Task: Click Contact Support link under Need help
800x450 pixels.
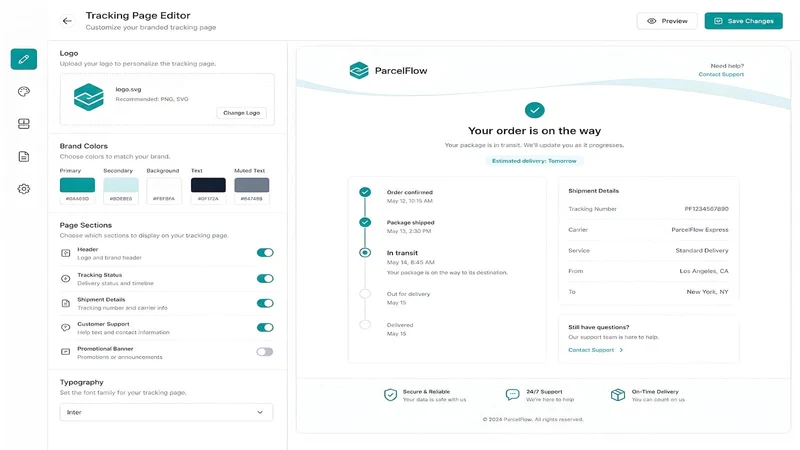Action: click(x=721, y=74)
